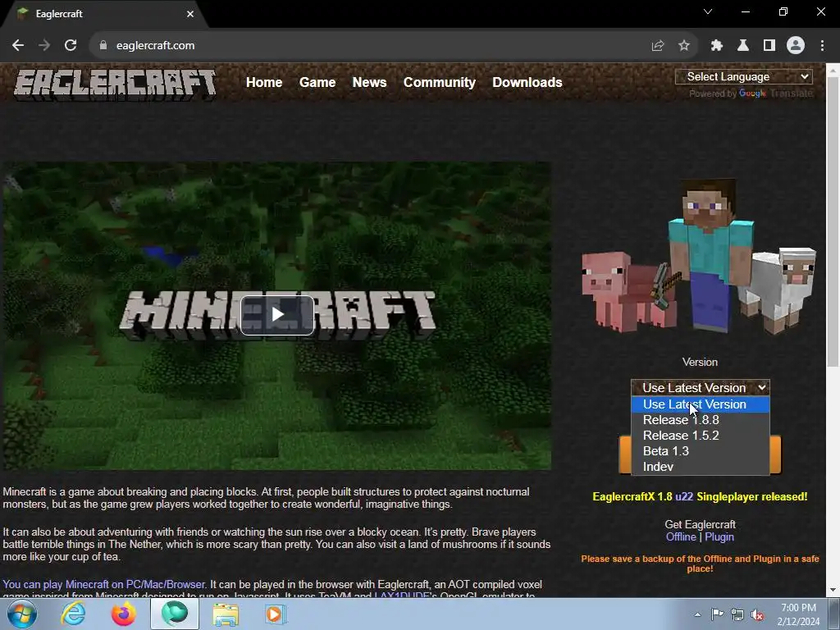Launch Firefox from the taskbar
This screenshot has width=840, height=630.
click(123, 614)
